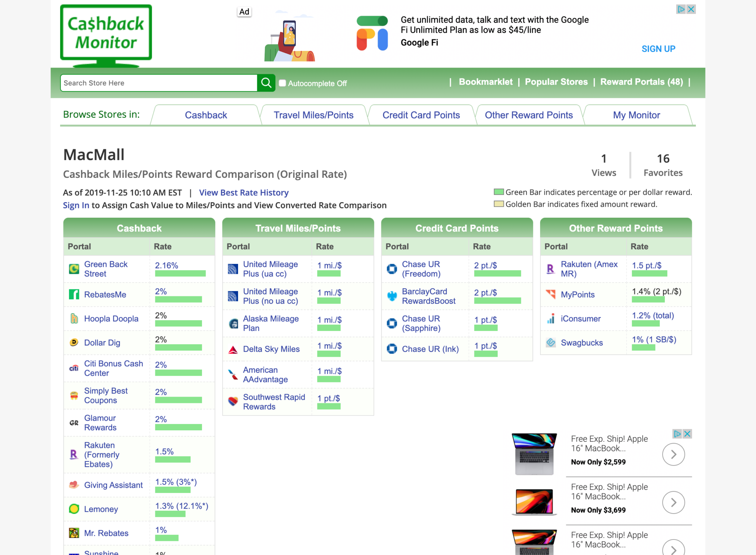Click the Swagbucks portal icon
Screen dimensions: 756x555
point(550,342)
